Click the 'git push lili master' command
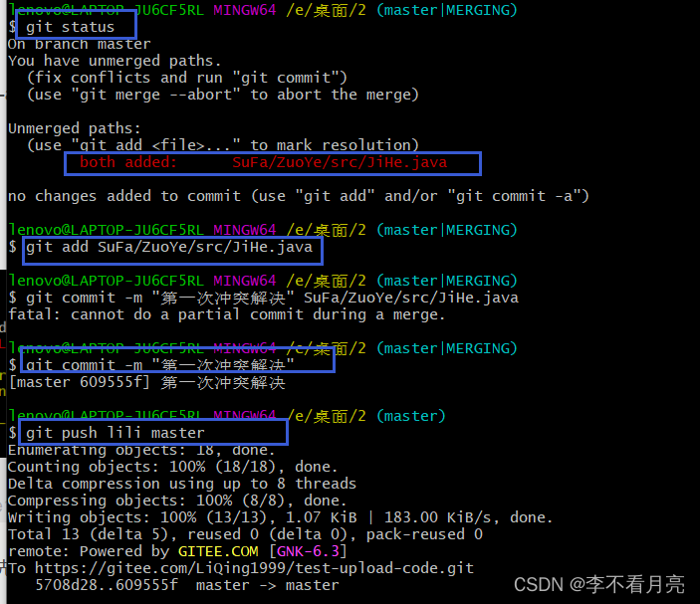The width and height of the screenshot is (700, 604). pyautogui.click(x=115, y=433)
